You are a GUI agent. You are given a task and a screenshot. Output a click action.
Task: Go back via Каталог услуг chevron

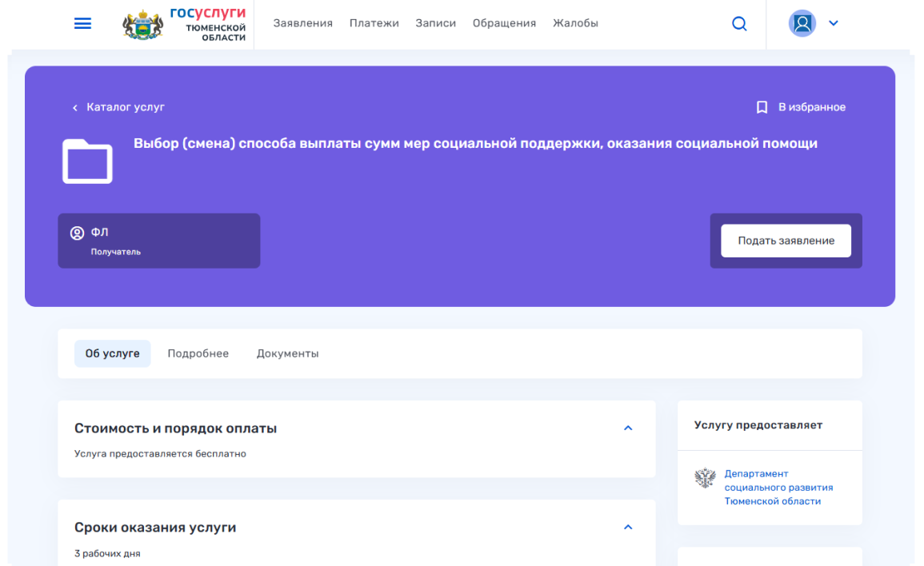coord(75,107)
